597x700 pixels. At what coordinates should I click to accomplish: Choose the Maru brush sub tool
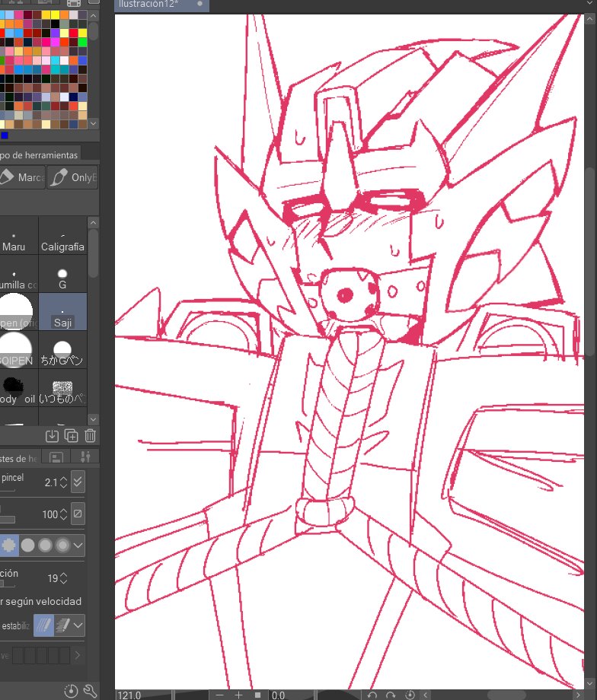(19, 236)
